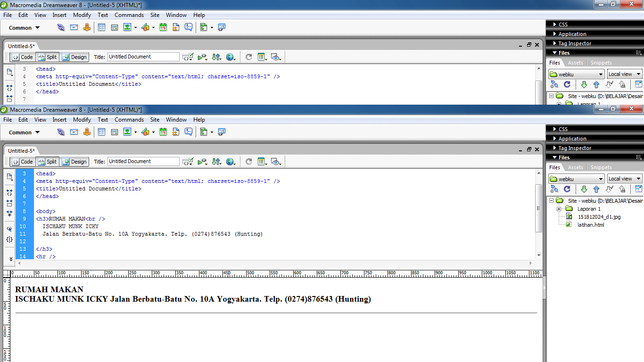Open View Options in lower window toolbar
The height and width of the screenshot is (362, 644).
coord(263,162)
